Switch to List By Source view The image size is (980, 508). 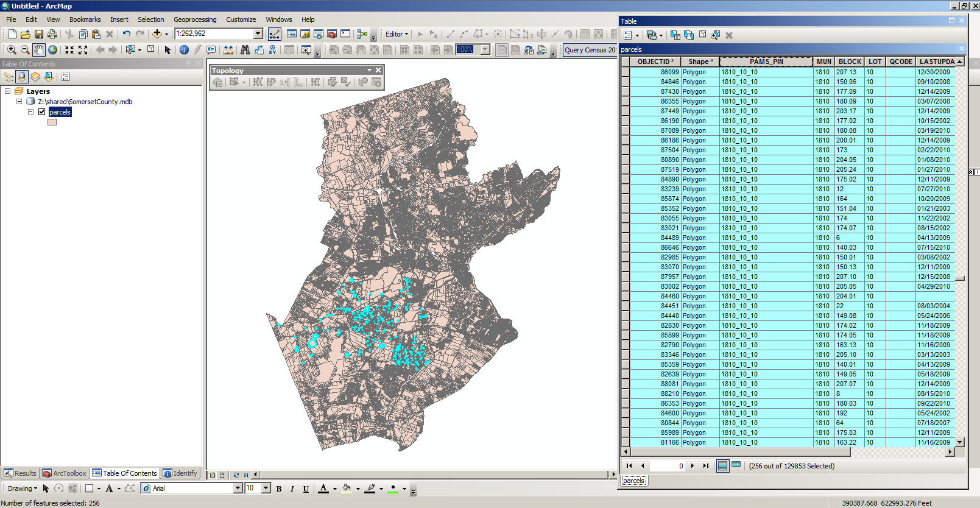pyautogui.click(x=22, y=77)
